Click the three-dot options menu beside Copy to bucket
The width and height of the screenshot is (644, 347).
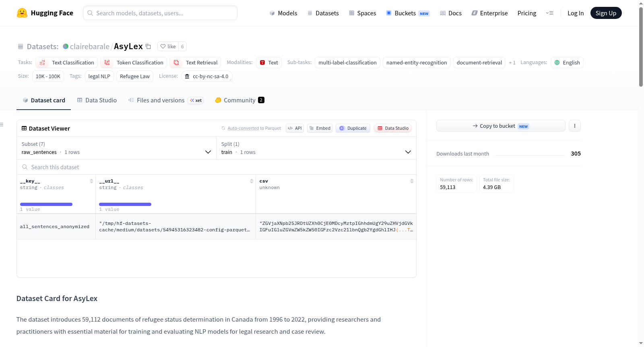[575, 126]
